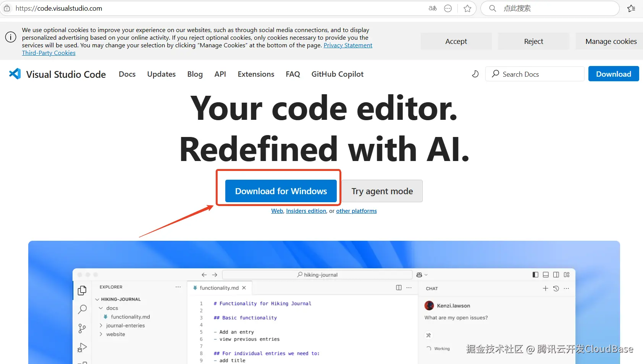The image size is (643, 364).
Task: Open the Extensions nav item
Action: (256, 74)
